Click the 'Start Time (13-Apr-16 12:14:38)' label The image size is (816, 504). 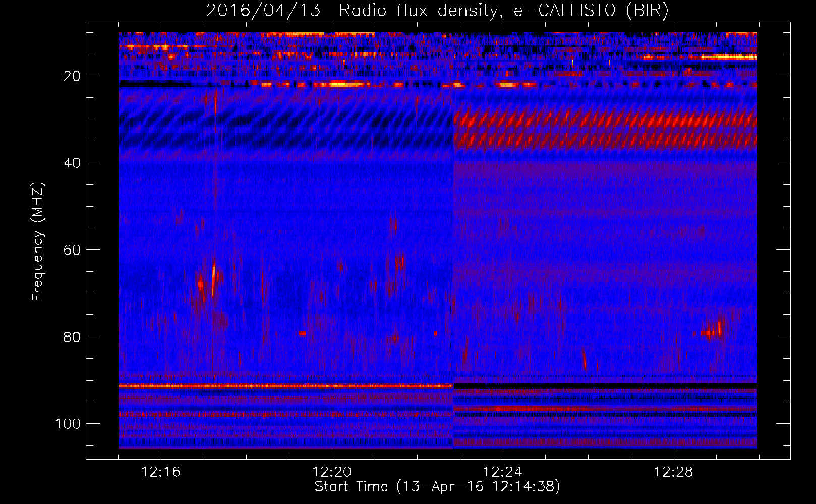point(437,487)
